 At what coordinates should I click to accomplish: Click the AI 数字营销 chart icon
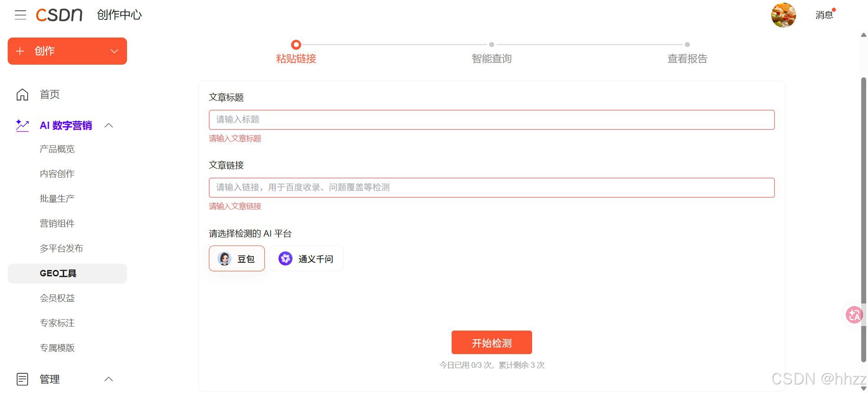click(x=22, y=125)
